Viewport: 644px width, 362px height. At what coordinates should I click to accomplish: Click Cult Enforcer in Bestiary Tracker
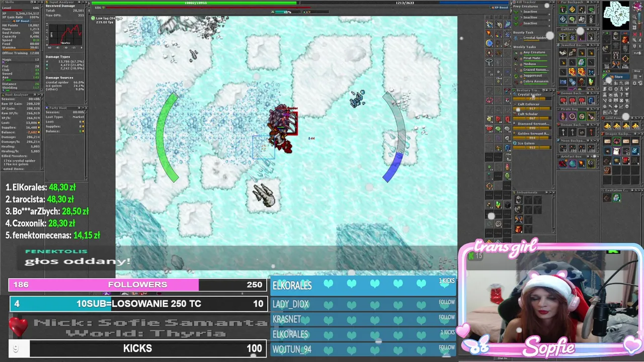click(x=528, y=105)
